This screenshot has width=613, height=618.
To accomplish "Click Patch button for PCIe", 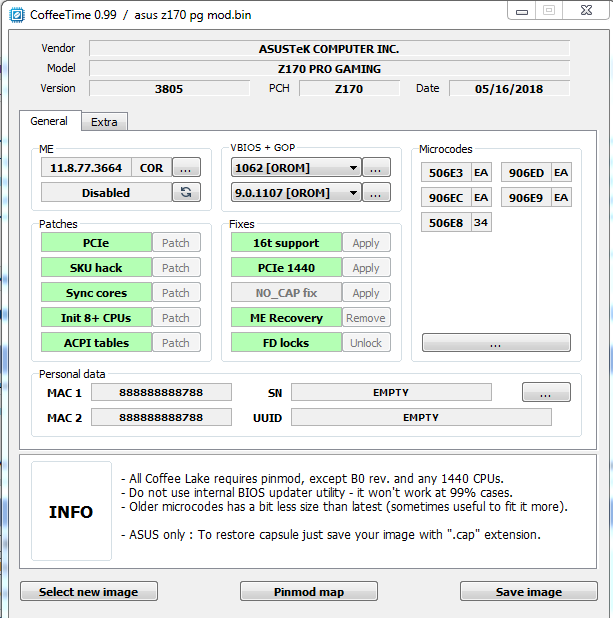I will coord(176,242).
